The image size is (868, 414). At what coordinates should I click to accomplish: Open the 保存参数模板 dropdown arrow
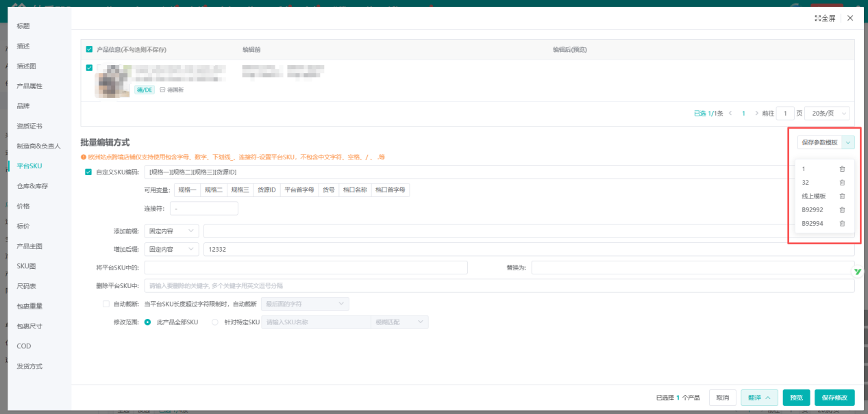848,142
